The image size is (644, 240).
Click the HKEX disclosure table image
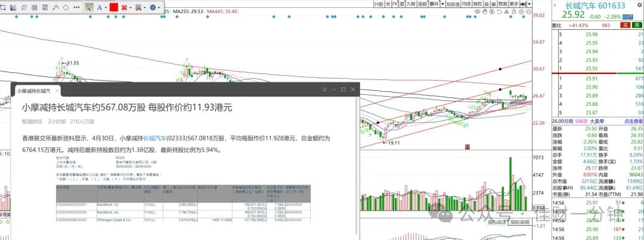(183, 188)
